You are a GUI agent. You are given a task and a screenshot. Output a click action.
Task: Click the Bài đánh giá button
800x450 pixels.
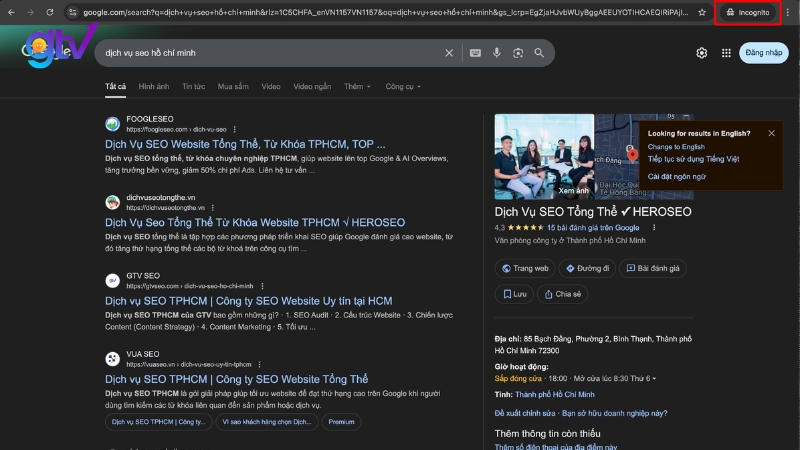[x=653, y=268]
